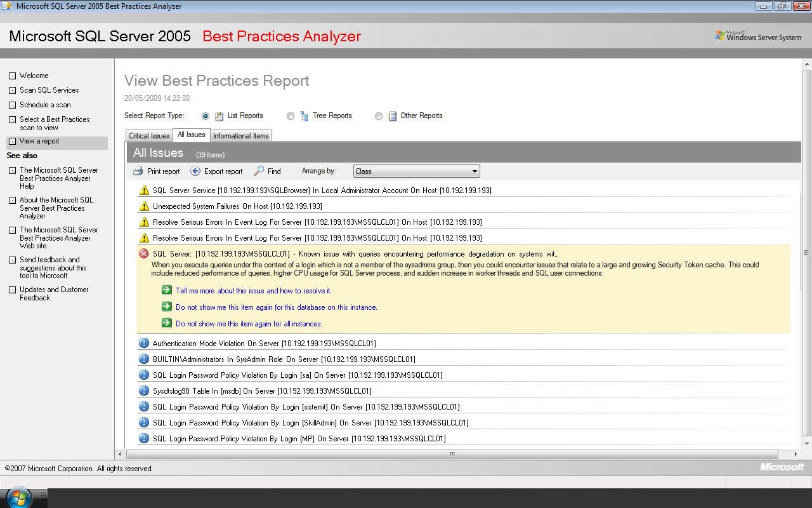
Task: Click the vertical scrollbar of report pane
Action: [x=807, y=252]
